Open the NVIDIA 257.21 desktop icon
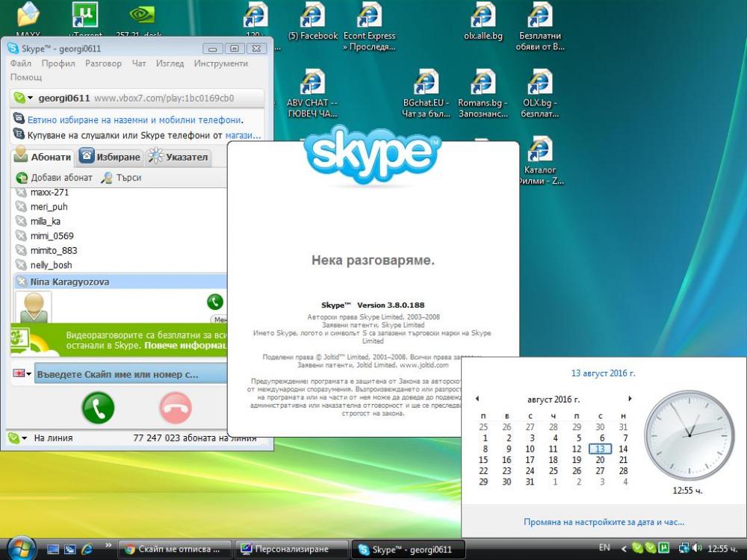The image size is (747, 560). (x=141, y=19)
